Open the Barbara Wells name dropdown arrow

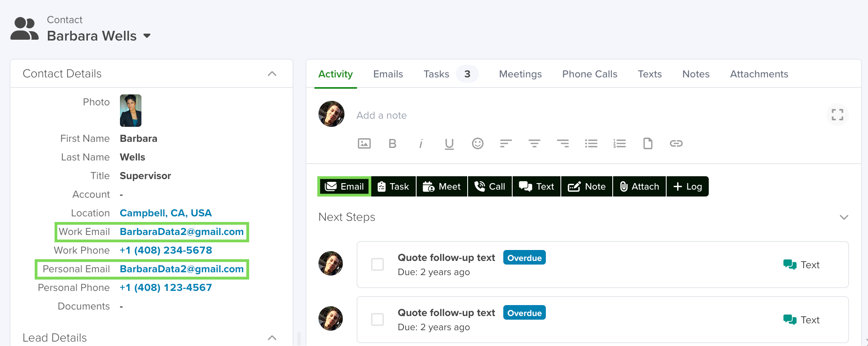point(147,36)
